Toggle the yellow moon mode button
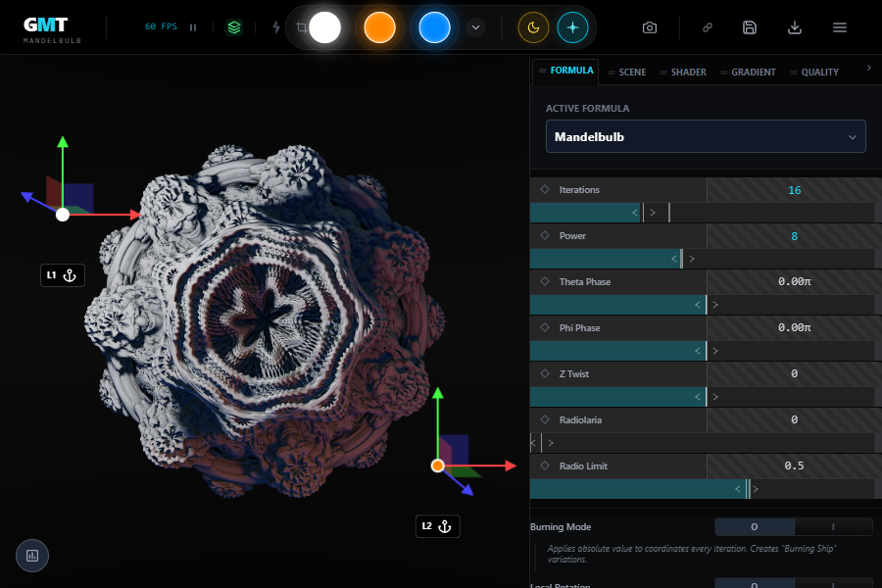The width and height of the screenshot is (882, 588). (533, 27)
